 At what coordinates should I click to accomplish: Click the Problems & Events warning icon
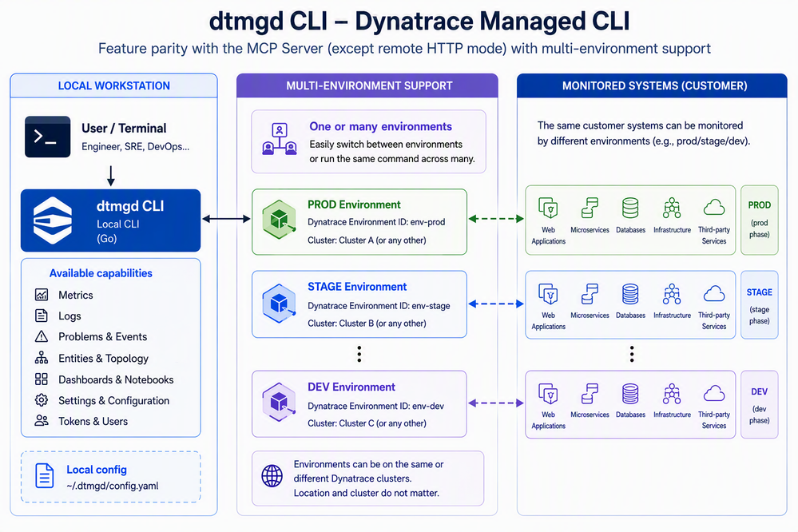point(42,336)
